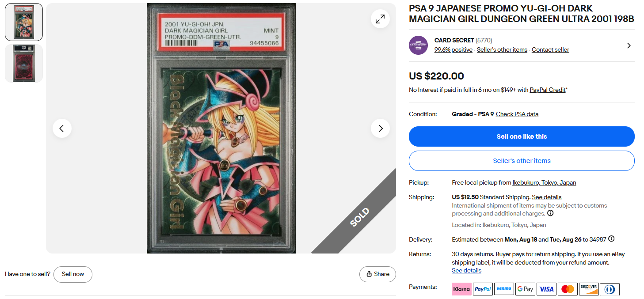The height and width of the screenshot is (299, 644).
Task: Open the shipping See details link
Action: point(547,197)
